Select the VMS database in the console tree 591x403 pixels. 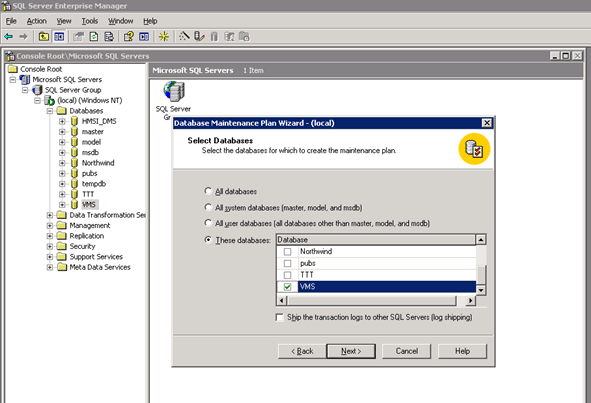coord(89,204)
